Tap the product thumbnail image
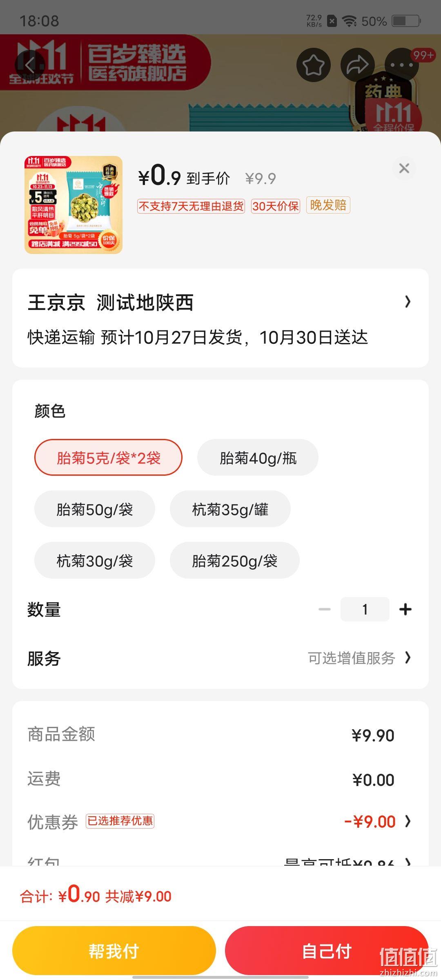Image resolution: width=441 pixels, height=980 pixels. point(73,205)
